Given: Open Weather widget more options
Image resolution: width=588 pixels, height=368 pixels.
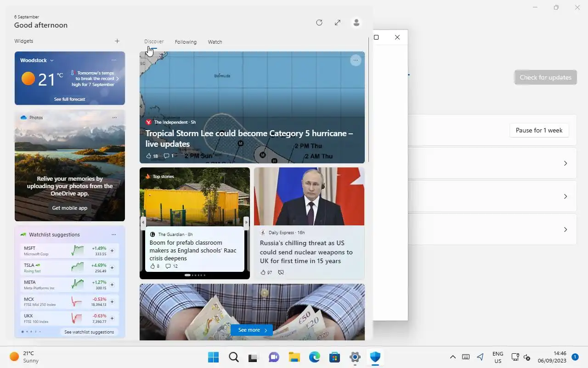Looking at the screenshot, I should [x=114, y=60].
